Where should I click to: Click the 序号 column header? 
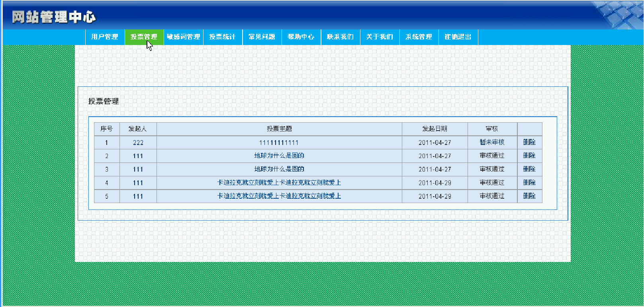tap(107, 129)
